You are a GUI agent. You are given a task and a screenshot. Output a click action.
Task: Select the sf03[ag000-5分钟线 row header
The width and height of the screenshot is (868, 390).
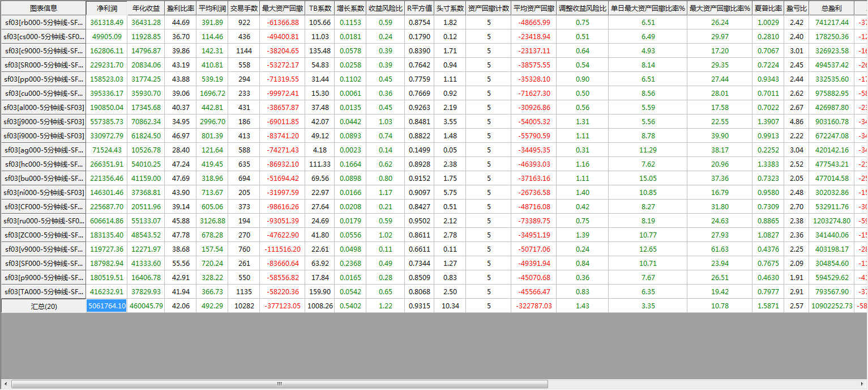44,150
